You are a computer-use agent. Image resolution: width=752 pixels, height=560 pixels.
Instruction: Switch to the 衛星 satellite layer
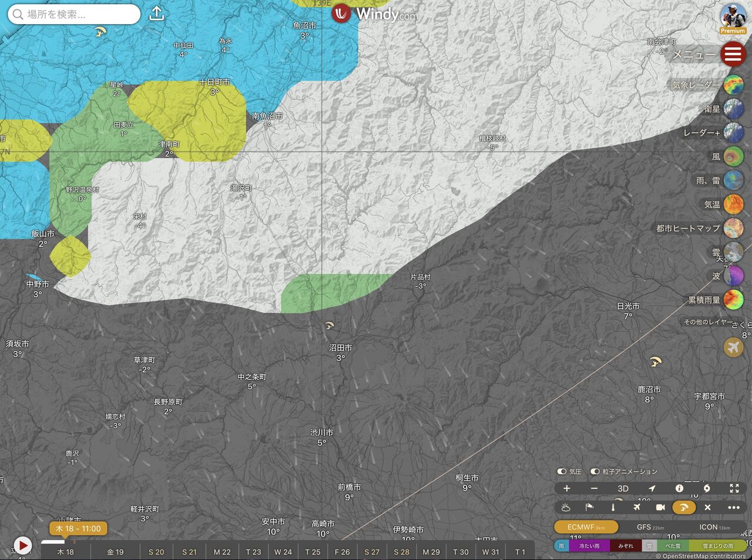click(733, 109)
